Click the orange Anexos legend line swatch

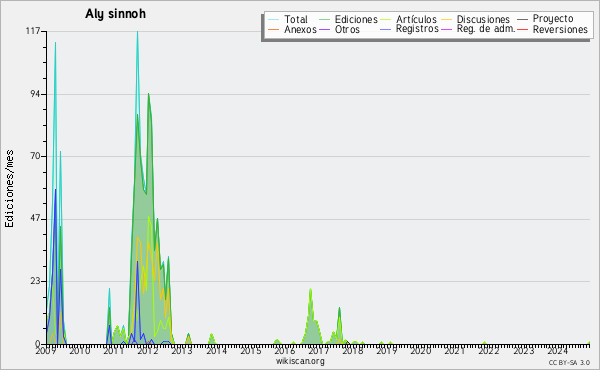(274, 29)
